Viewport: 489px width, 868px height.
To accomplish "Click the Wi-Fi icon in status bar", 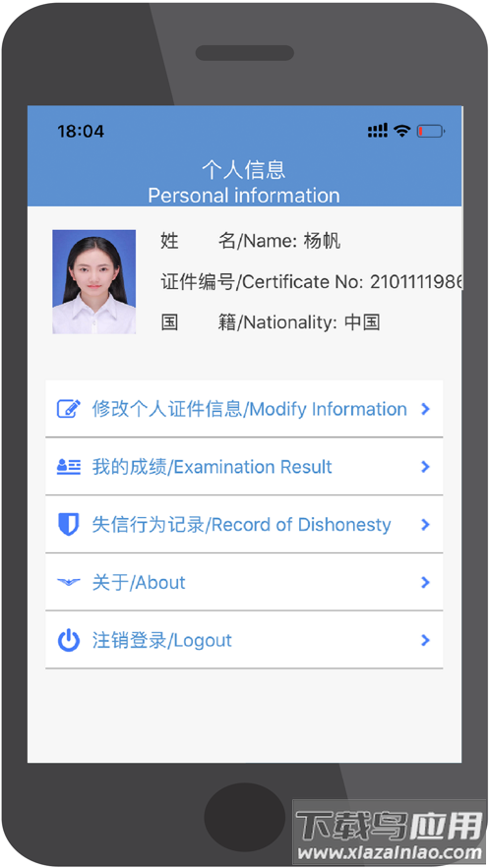I will pyautogui.click(x=402, y=131).
